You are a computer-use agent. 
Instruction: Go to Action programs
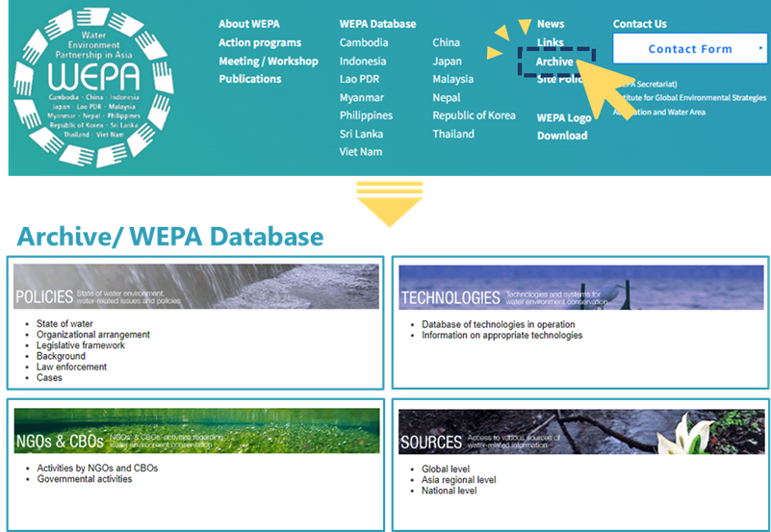pyautogui.click(x=260, y=42)
